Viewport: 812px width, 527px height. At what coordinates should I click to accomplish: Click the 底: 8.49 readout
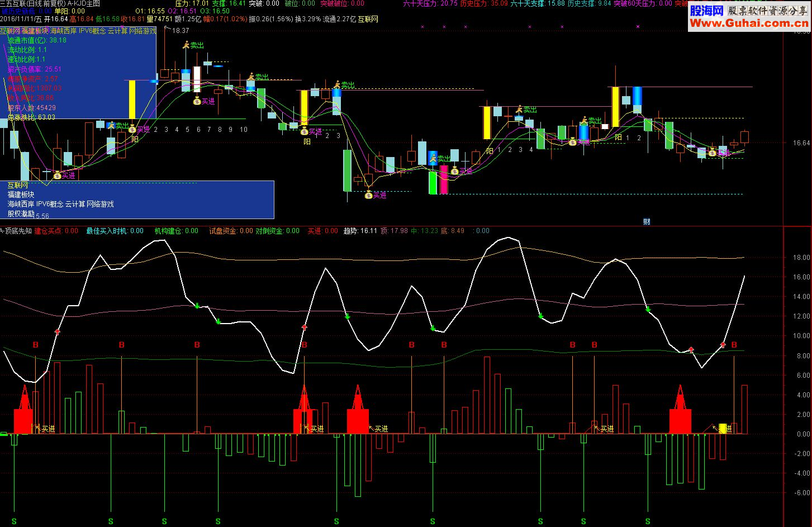click(453, 231)
